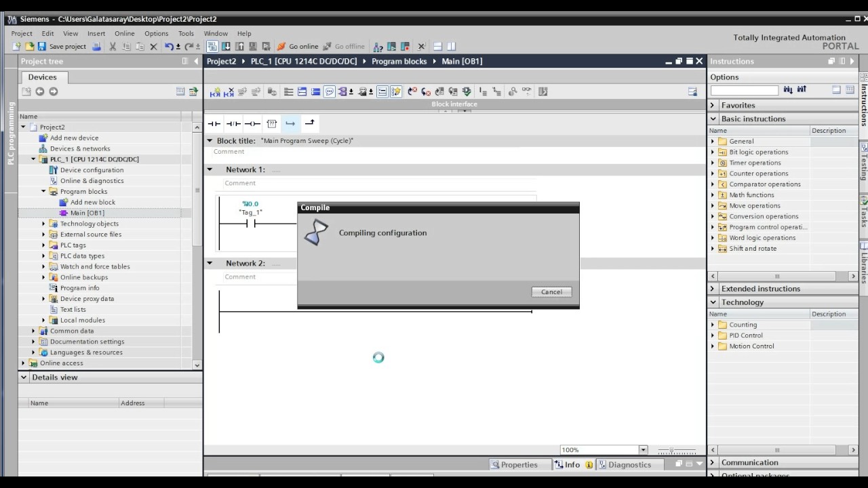The height and width of the screenshot is (488, 868).
Task: Insert an empty box instruction
Action: pos(271,123)
